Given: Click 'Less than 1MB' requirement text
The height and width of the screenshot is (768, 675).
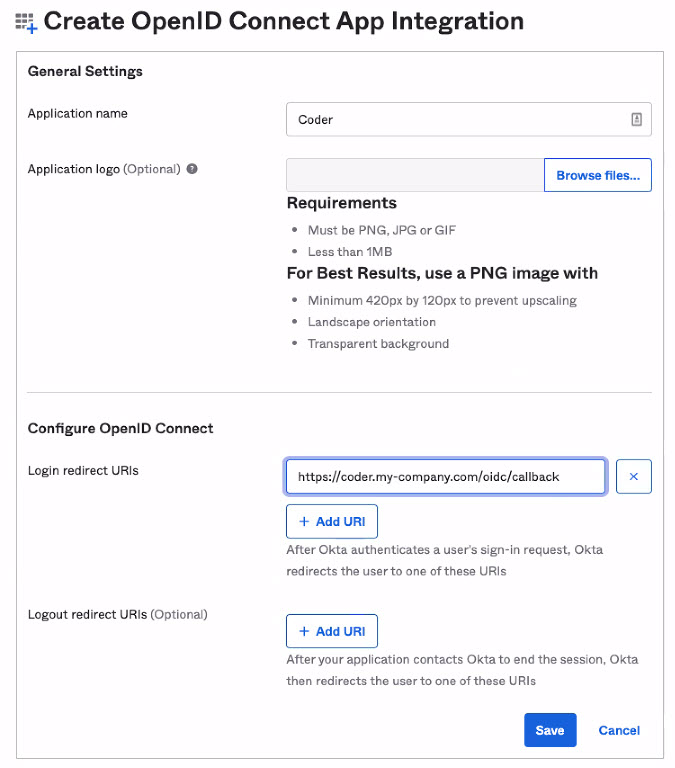Looking at the screenshot, I should (x=350, y=252).
